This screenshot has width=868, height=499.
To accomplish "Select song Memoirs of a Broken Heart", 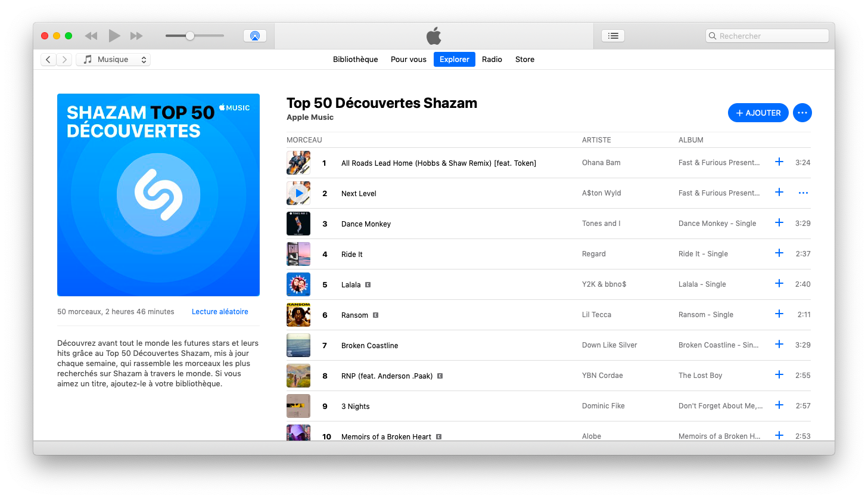I will pos(386,437).
